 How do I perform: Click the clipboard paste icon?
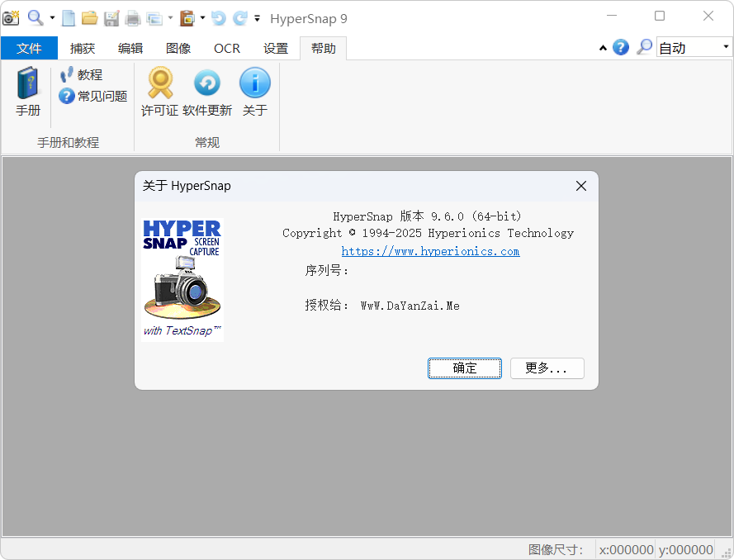click(187, 18)
